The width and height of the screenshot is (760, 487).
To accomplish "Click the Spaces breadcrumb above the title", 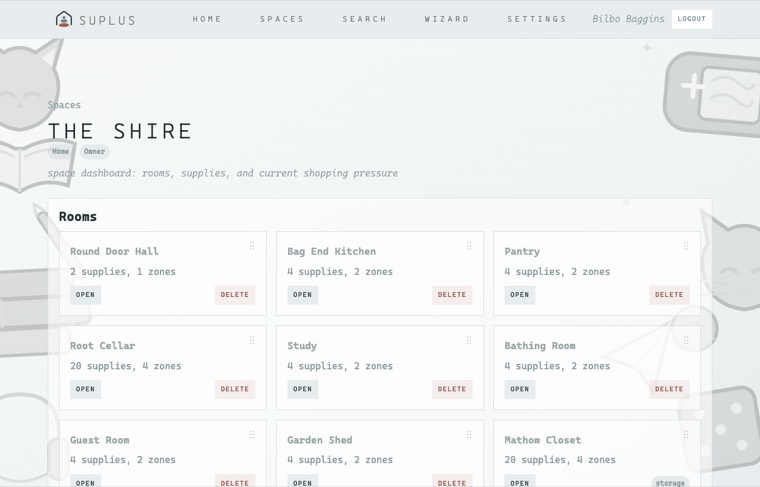I will (x=64, y=105).
